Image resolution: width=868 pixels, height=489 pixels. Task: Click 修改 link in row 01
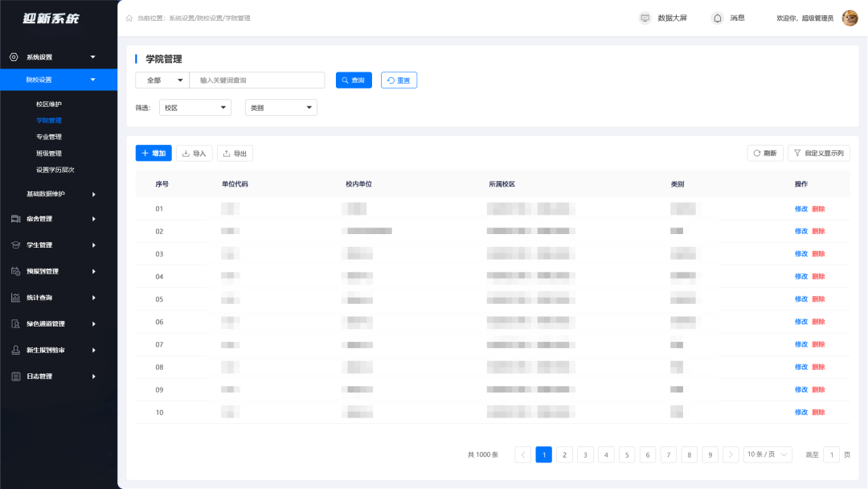click(801, 209)
